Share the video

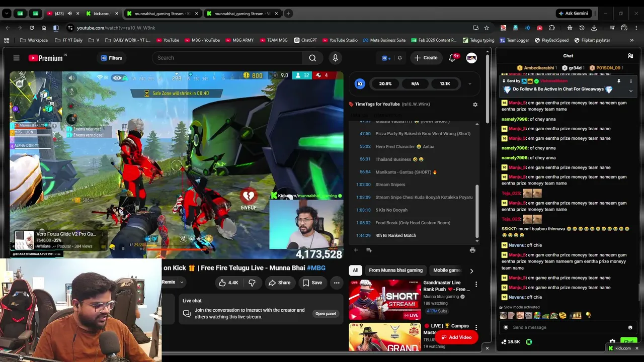click(279, 283)
